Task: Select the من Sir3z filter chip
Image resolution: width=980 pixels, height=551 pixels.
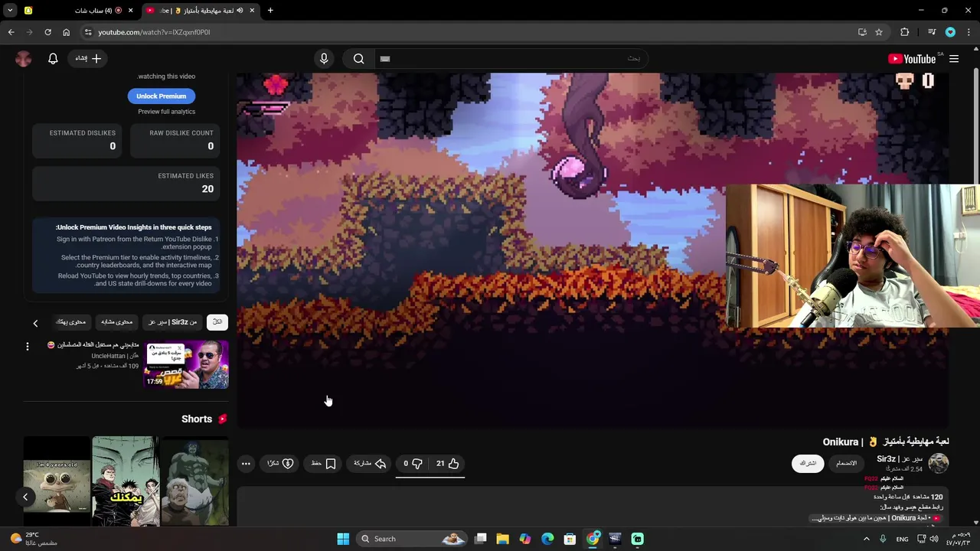Action: pyautogui.click(x=173, y=322)
